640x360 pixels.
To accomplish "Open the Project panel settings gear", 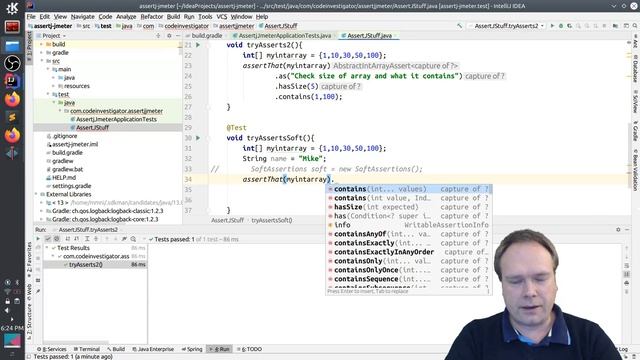I will (169, 36).
